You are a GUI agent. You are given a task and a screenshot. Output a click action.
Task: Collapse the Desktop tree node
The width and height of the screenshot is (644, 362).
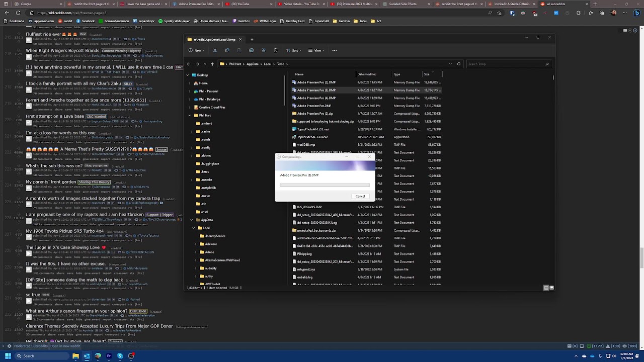tap(188, 75)
